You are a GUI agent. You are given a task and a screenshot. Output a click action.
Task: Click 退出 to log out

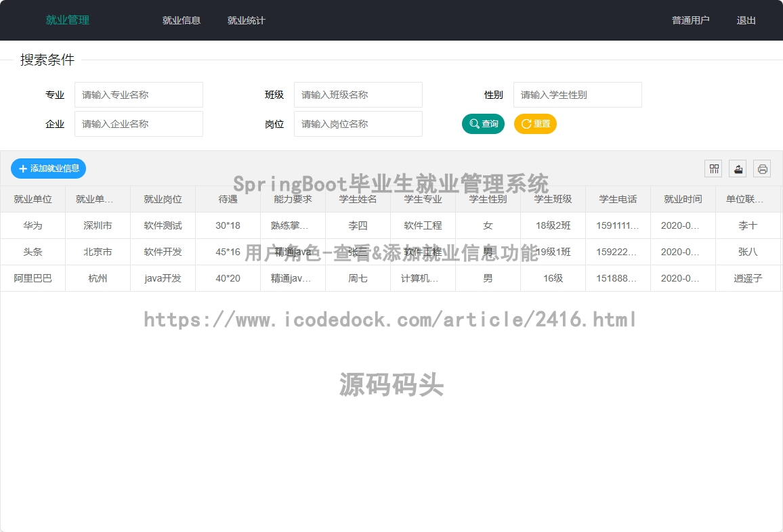click(746, 20)
